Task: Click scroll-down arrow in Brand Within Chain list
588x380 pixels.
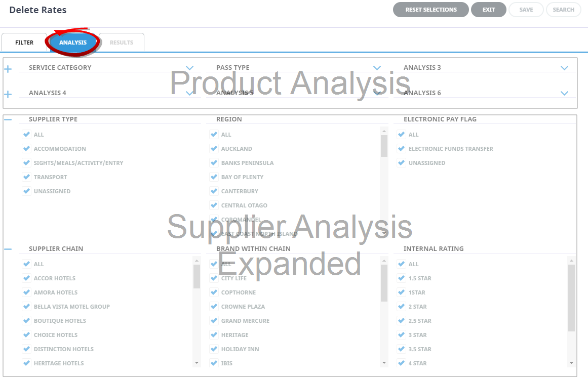Action: (x=384, y=363)
